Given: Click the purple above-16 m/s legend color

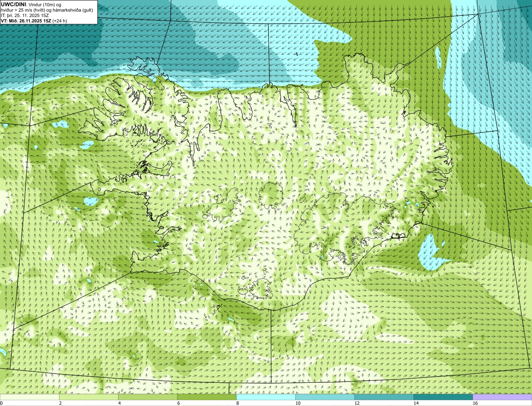Looking at the screenshot, I should tap(502, 397).
